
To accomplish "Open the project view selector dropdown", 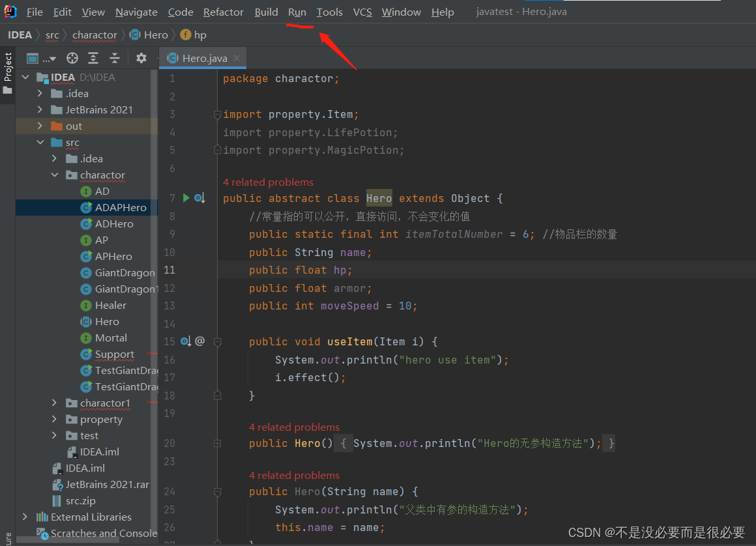I will tap(42, 59).
